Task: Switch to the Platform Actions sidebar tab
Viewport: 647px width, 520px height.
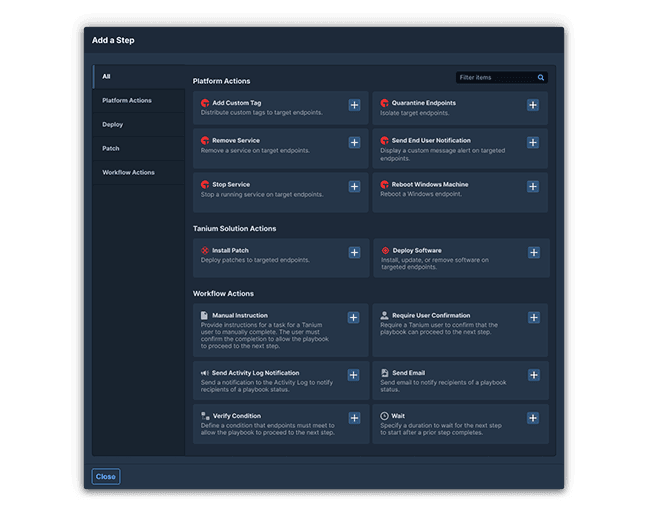Action: click(139, 100)
